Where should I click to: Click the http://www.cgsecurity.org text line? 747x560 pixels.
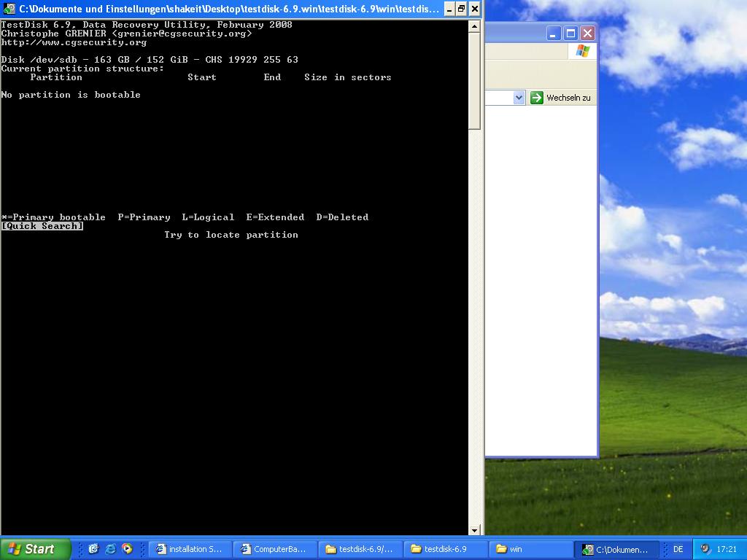tap(74, 42)
